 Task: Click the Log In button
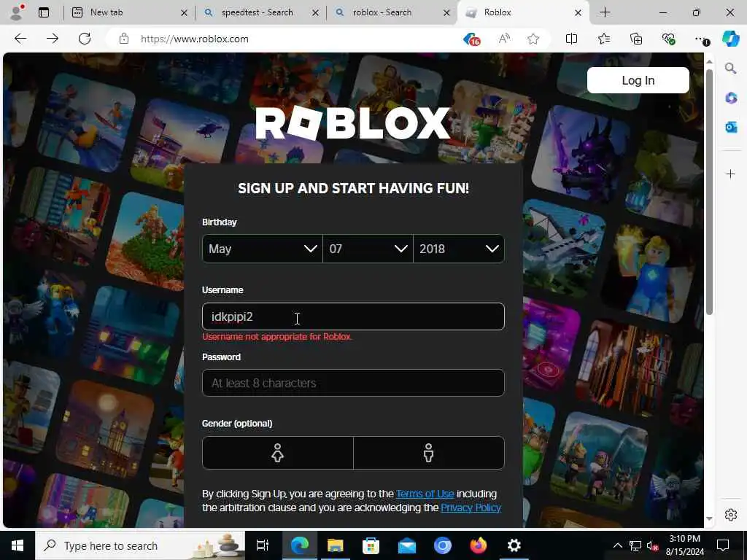[x=638, y=80]
